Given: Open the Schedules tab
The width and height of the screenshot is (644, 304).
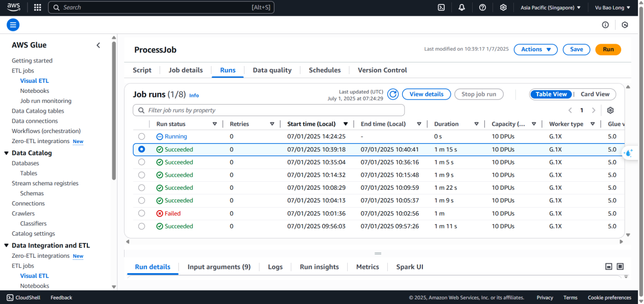Looking at the screenshot, I should click(x=325, y=70).
